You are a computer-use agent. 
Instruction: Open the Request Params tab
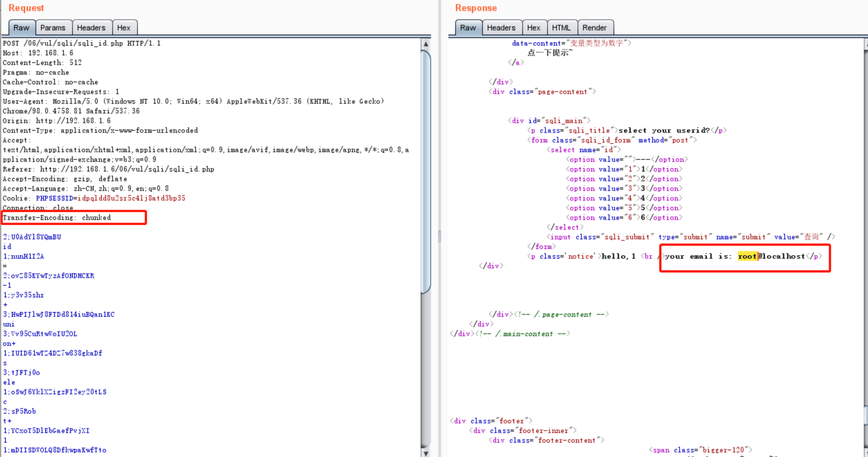click(x=53, y=28)
